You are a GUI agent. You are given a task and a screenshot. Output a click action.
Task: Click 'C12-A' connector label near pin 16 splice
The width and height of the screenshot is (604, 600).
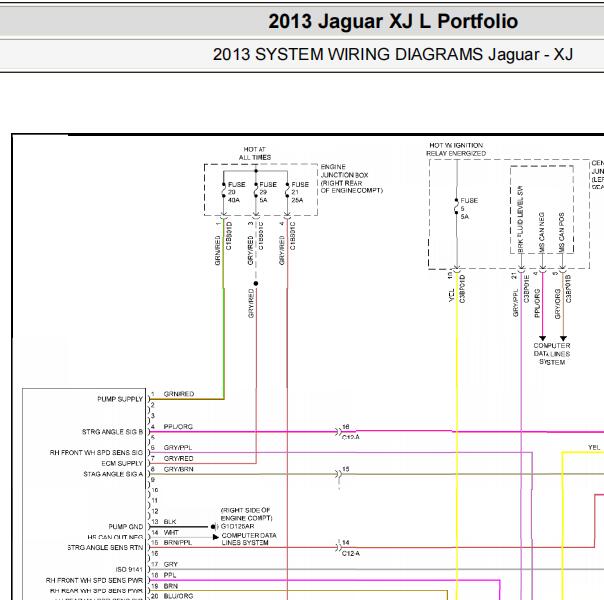351,437
